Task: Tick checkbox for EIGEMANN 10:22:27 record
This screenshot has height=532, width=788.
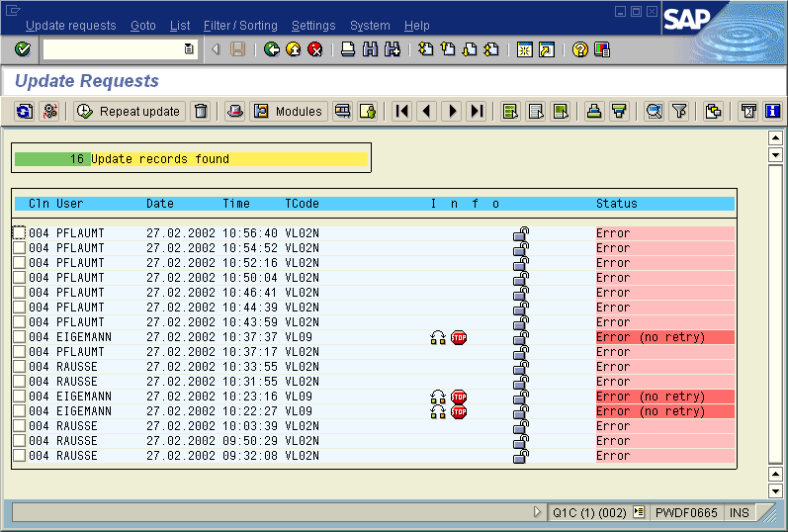Action: coord(19,410)
